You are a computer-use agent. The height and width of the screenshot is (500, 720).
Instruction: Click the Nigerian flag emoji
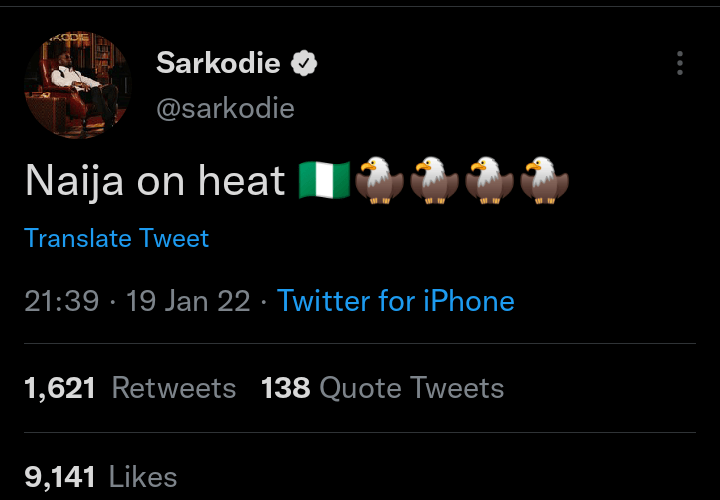(324, 180)
